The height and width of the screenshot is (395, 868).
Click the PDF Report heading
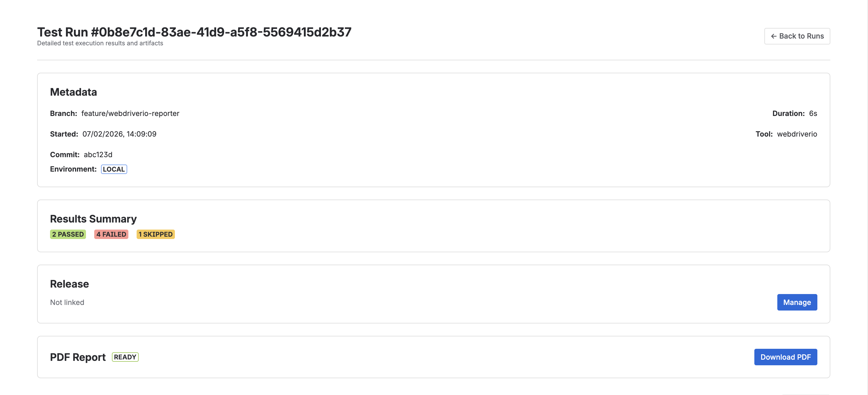point(78,357)
